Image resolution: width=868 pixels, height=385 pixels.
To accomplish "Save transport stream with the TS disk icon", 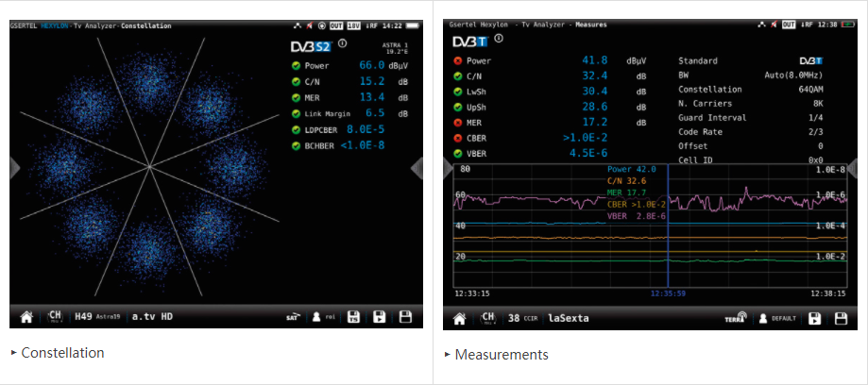I will point(354,317).
